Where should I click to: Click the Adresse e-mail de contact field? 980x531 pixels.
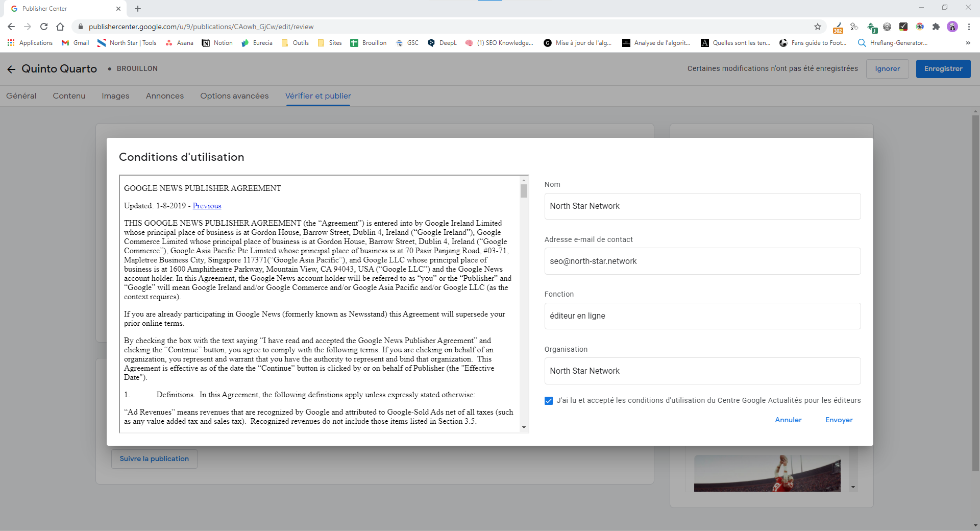702,261
